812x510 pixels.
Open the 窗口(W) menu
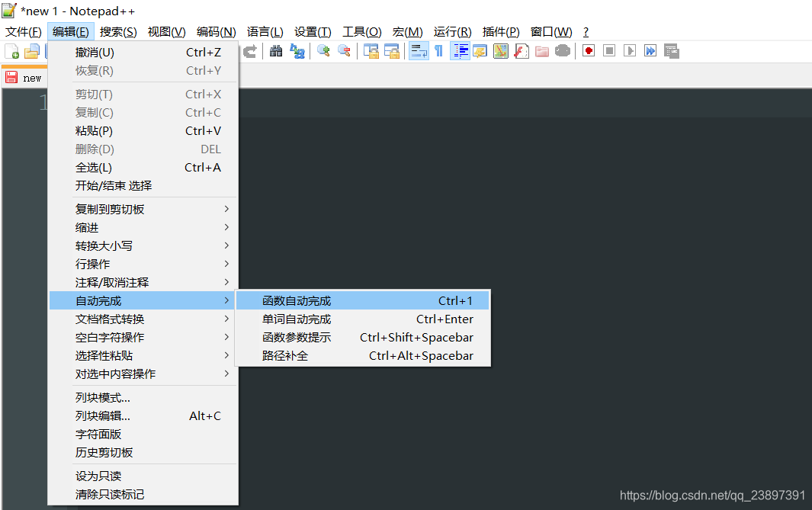(551, 32)
